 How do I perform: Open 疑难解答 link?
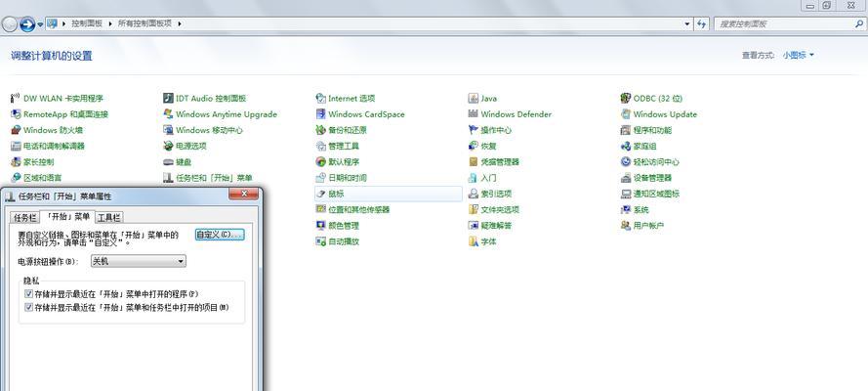coord(496,226)
